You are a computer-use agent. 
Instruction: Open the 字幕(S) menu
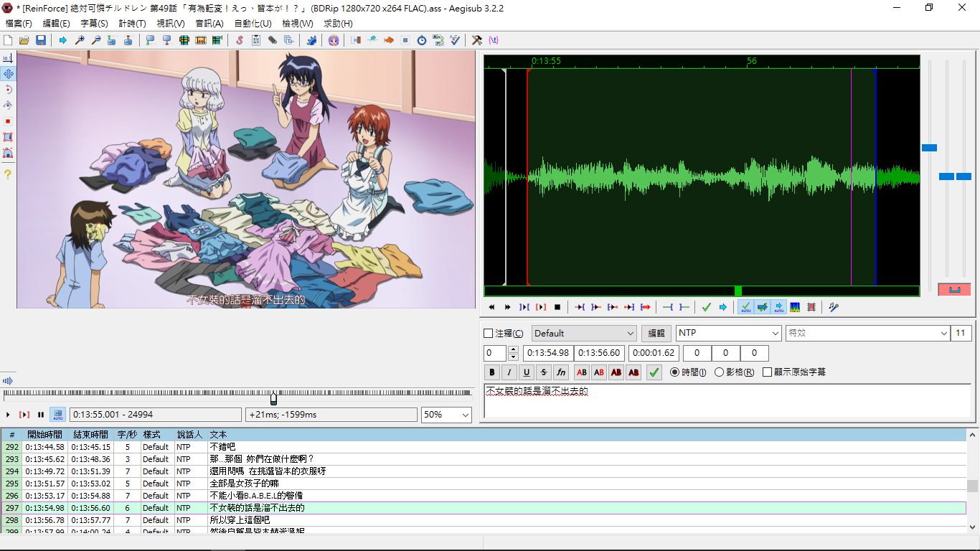pyautogui.click(x=94, y=24)
